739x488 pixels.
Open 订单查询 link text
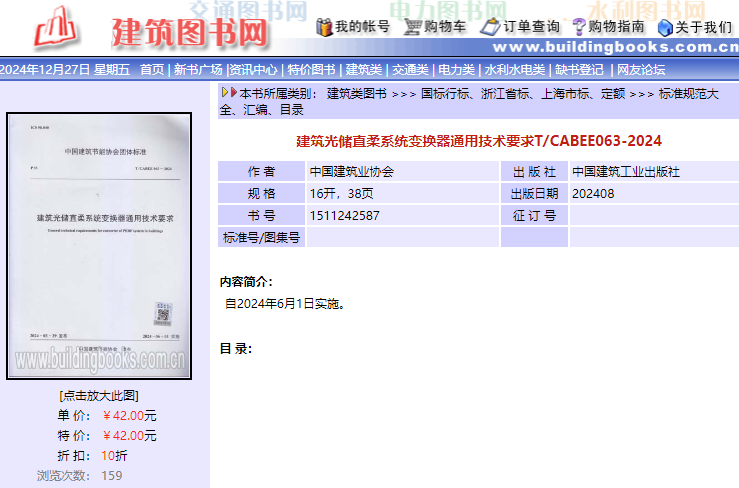[532, 27]
